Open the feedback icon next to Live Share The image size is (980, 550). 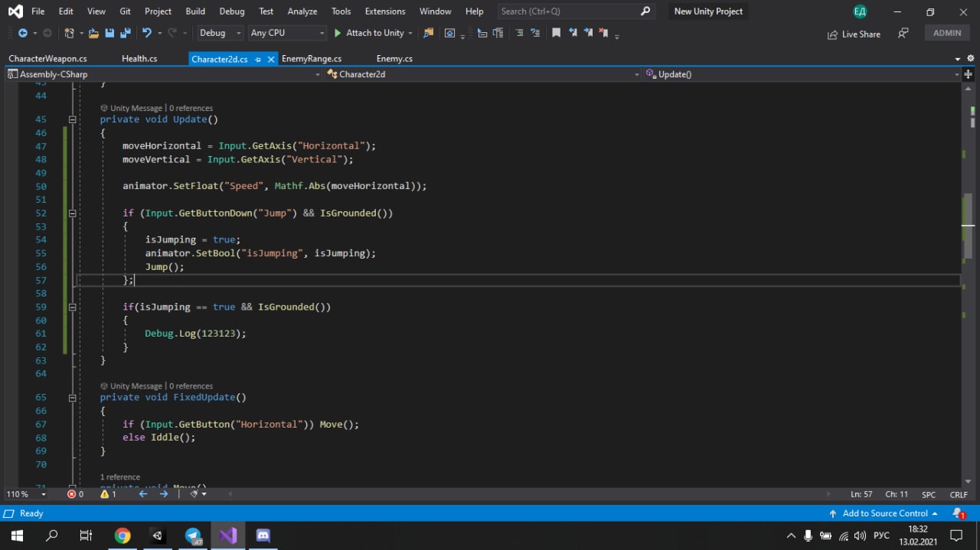pos(903,34)
